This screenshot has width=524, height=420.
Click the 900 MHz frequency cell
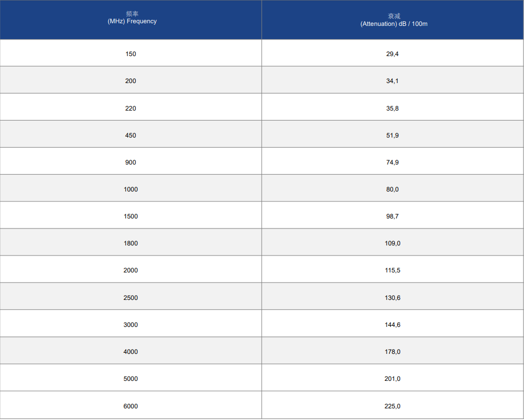(x=131, y=161)
